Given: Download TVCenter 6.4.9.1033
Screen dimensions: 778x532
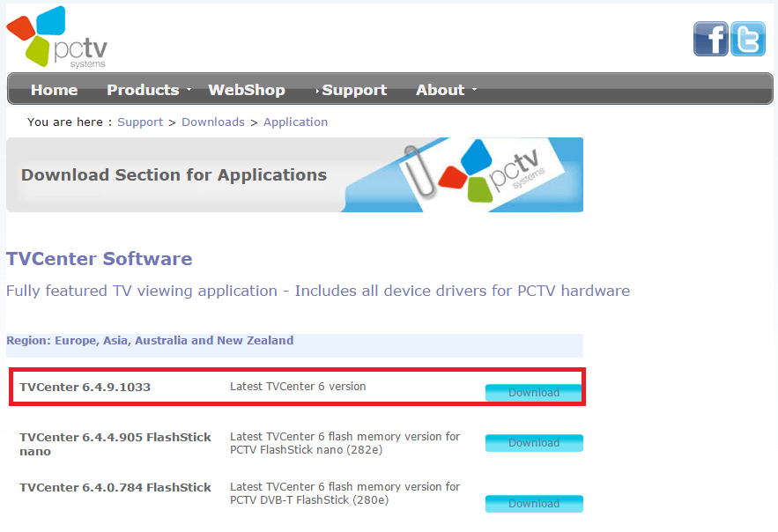Looking at the screenshot, I should 533,393.
